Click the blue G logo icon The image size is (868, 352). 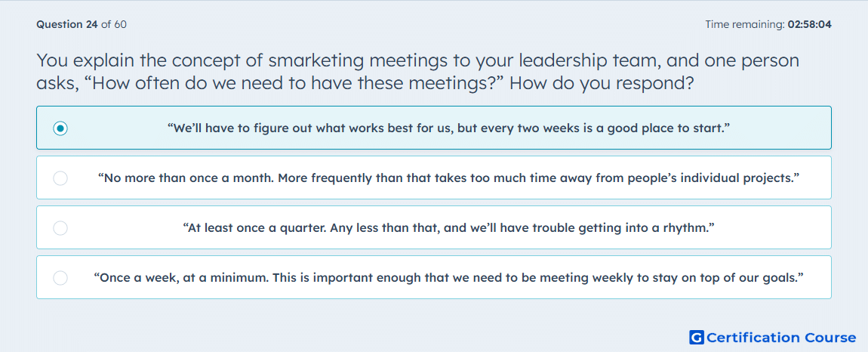point(697,337)
